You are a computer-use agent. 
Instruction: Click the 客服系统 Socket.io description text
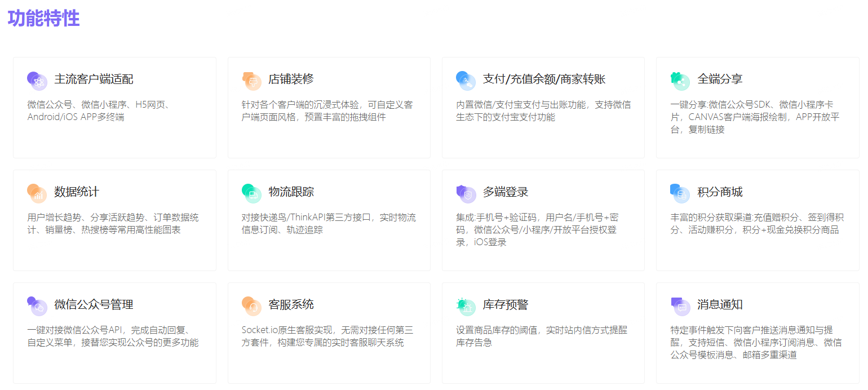(327, 336)
